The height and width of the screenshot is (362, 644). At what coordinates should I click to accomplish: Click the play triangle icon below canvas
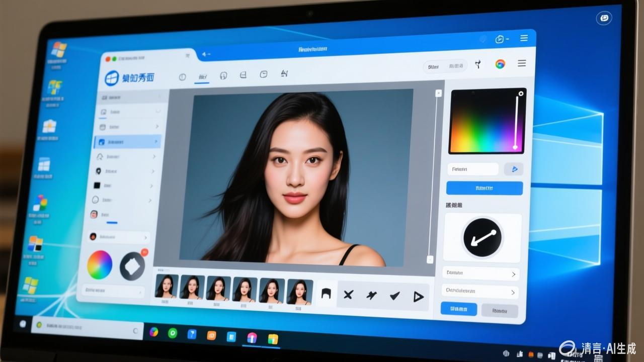point(418,297)
